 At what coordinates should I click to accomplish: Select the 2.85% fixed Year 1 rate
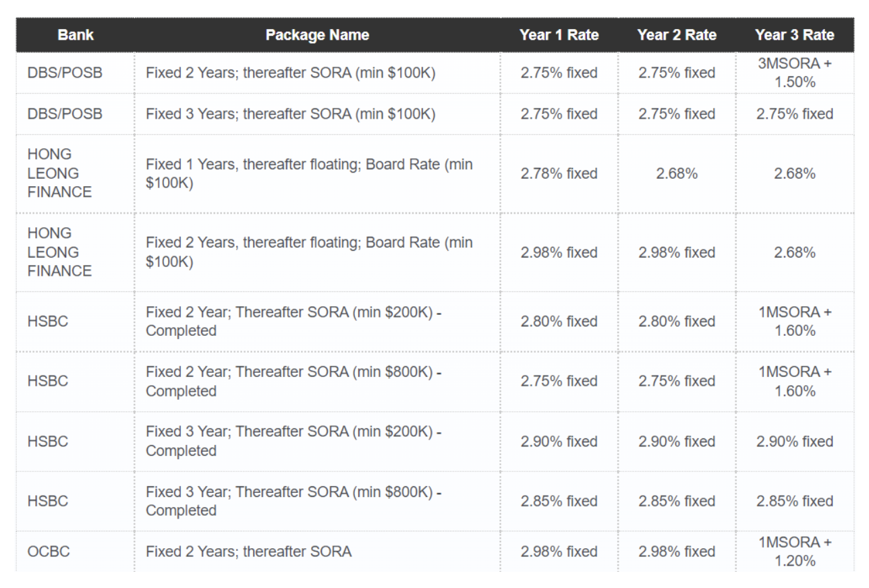[x=559, y=502]
